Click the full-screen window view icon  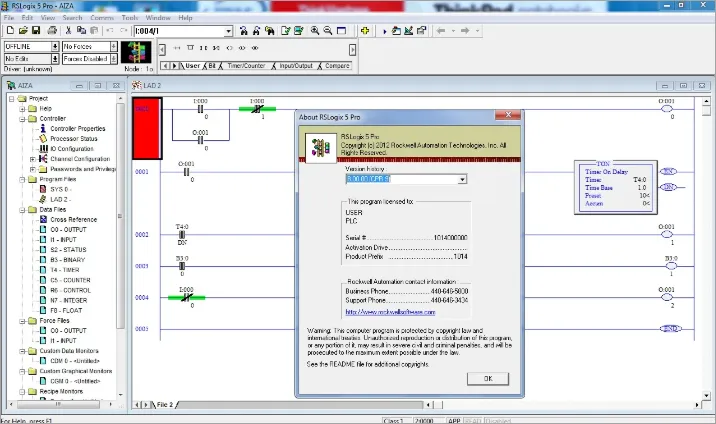click(341, 31)
